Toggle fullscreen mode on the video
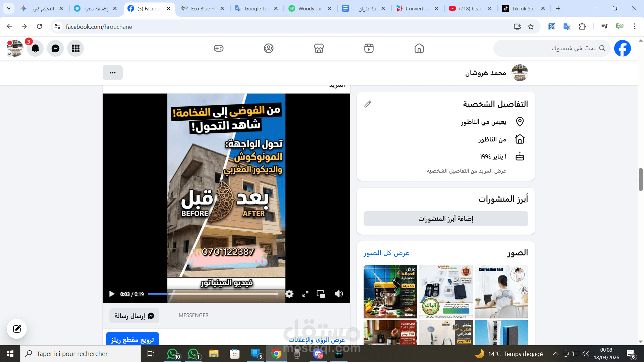This screenshot has height=362, width=644. (x=305, y=294)
